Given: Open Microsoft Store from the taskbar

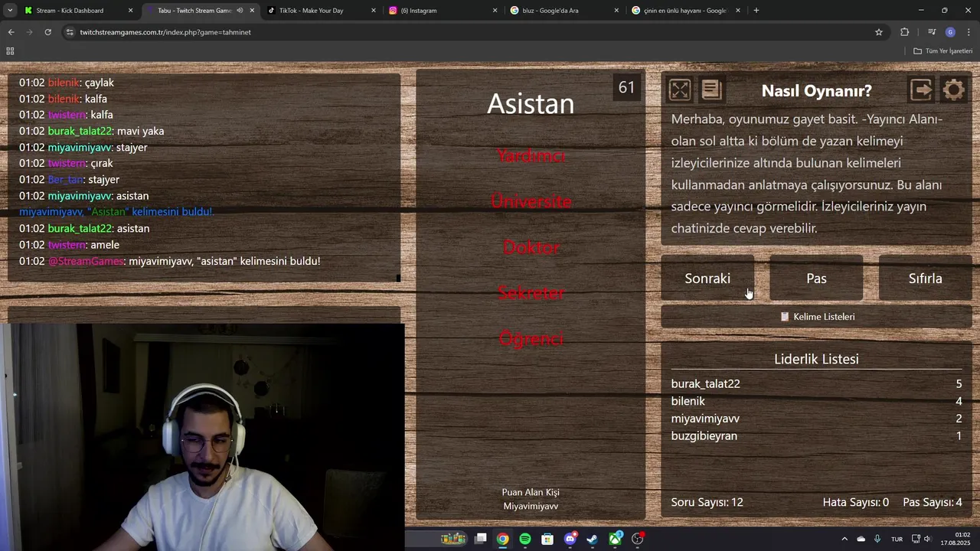Looking at the screenshot, I should (547, 539).
